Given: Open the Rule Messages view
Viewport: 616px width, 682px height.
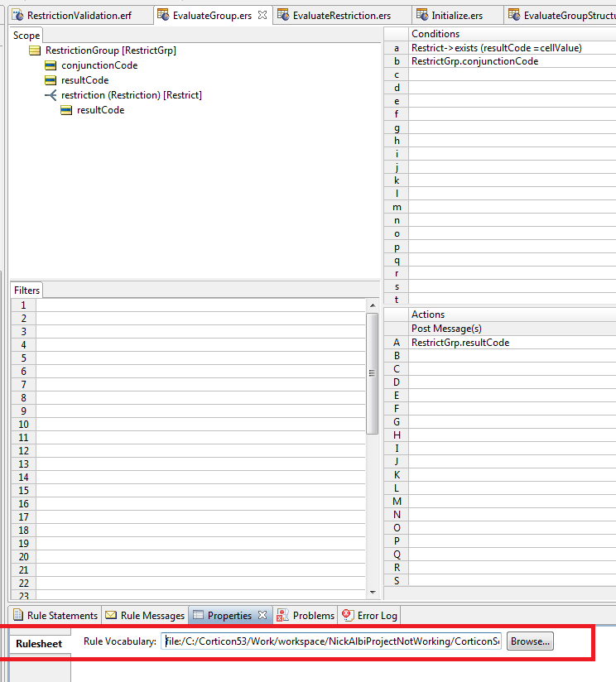Looking at the screenshot, I should point(145,616).
